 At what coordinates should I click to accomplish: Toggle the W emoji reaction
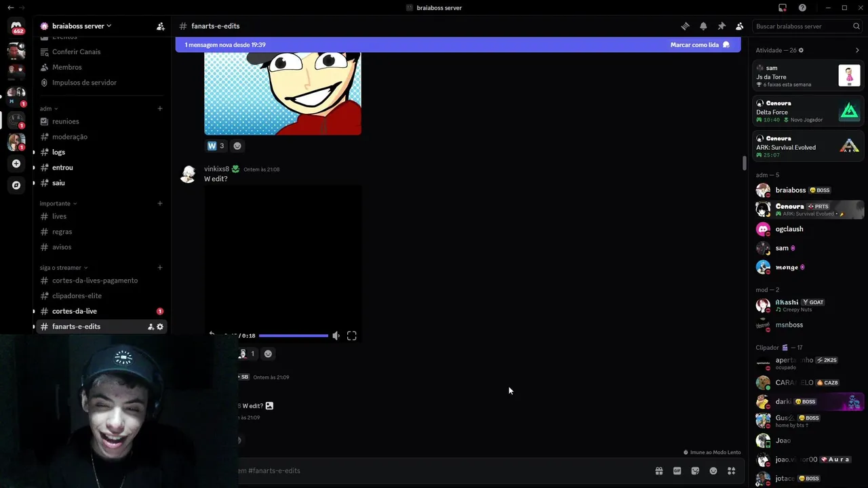click(x=216, y=146)
